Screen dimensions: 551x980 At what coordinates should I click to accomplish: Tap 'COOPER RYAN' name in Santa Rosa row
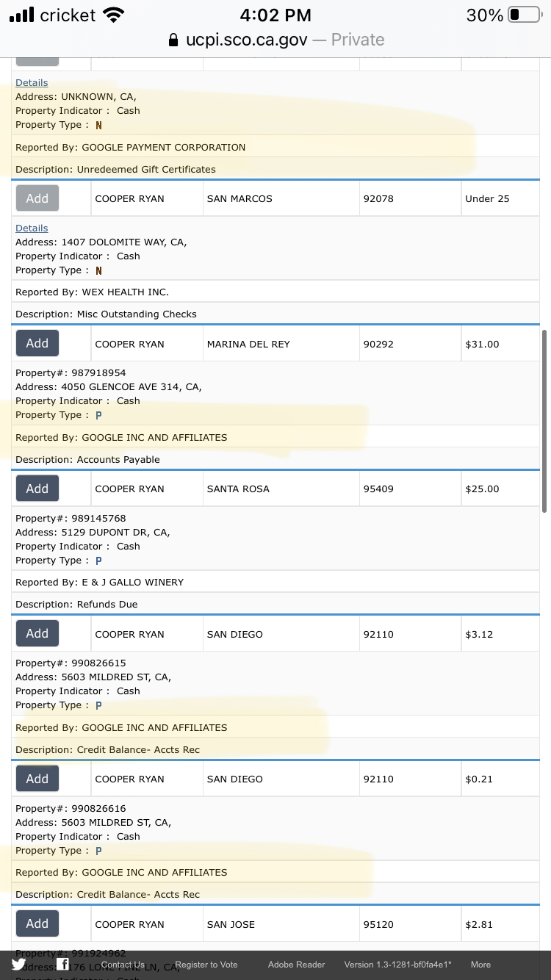(129, 489)
